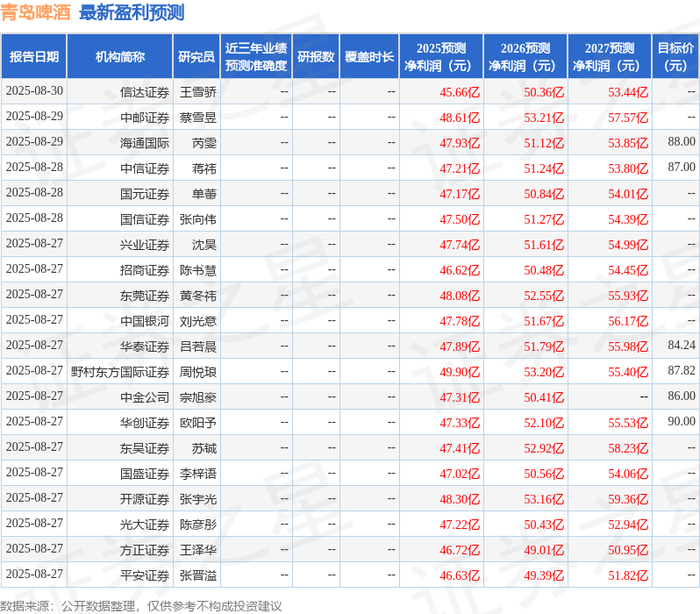The image size is (700, 614).
Task: Select the 2025-08-30 date cell
Action: 34,91
